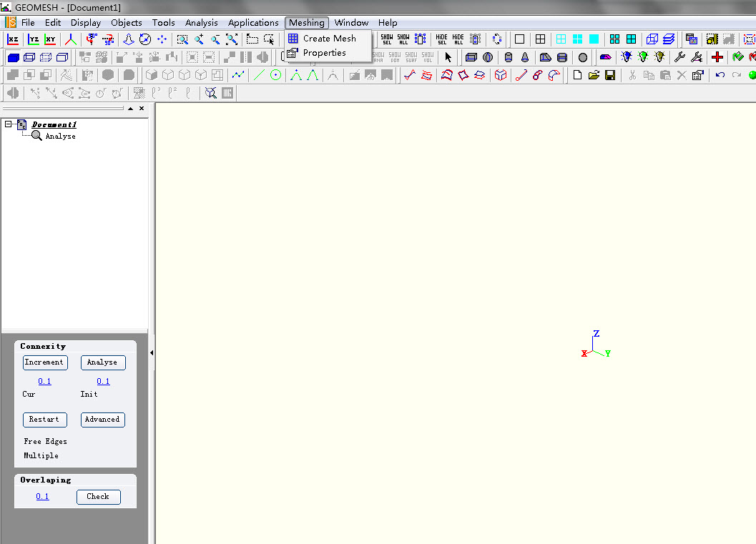Open the Analysis menu
This screenshot has height=544, width=756.
click(202, 23)
